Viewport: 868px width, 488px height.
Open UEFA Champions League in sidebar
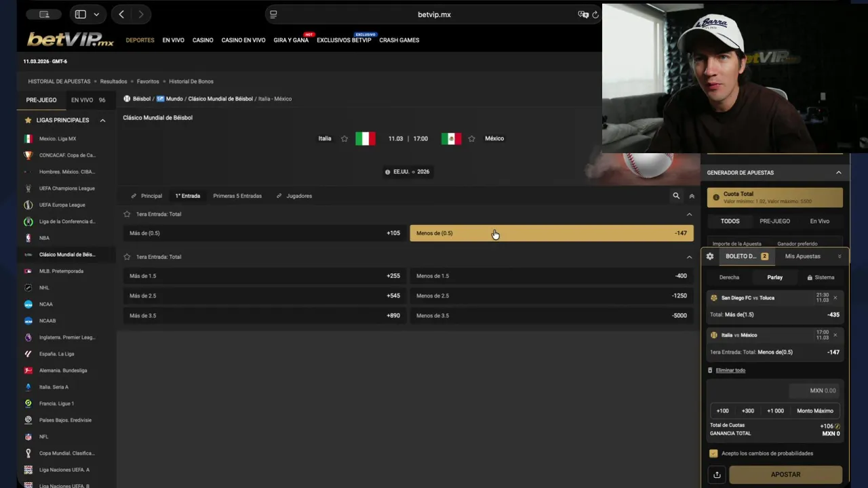coord(66,188)
